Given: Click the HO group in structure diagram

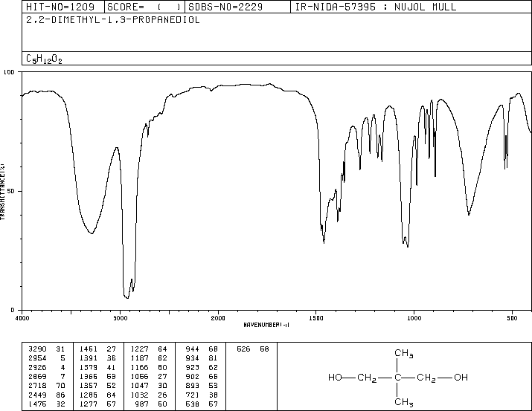Looking at the screenshot, I should pyautogui.click(x=335, y=377).
